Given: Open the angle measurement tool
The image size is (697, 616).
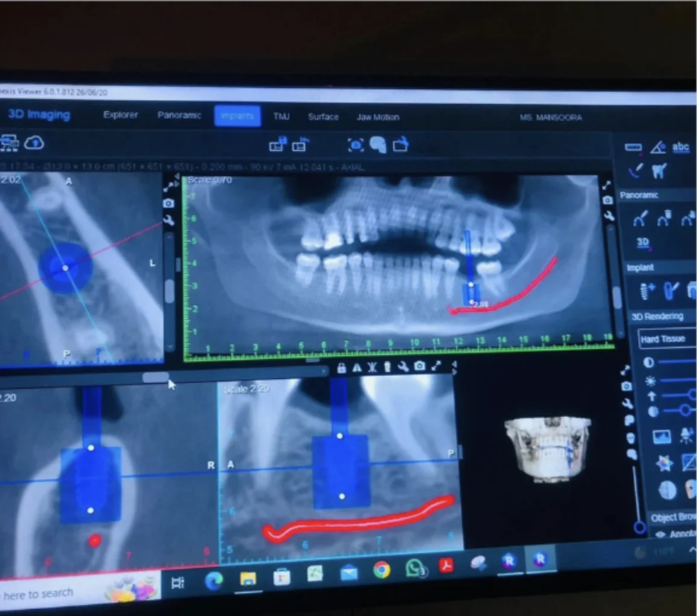Looking at the screenshot, I should coord(658,147).
